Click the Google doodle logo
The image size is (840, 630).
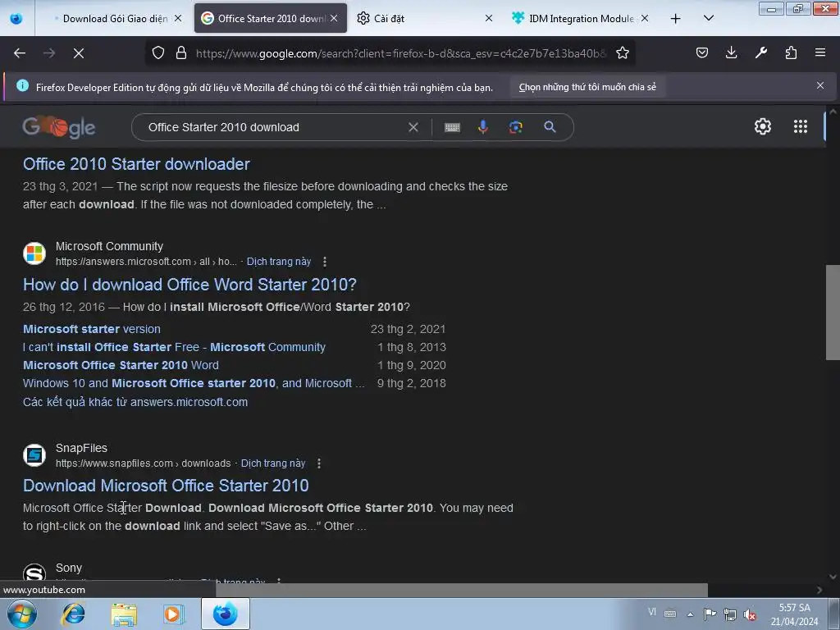[59, 127]
